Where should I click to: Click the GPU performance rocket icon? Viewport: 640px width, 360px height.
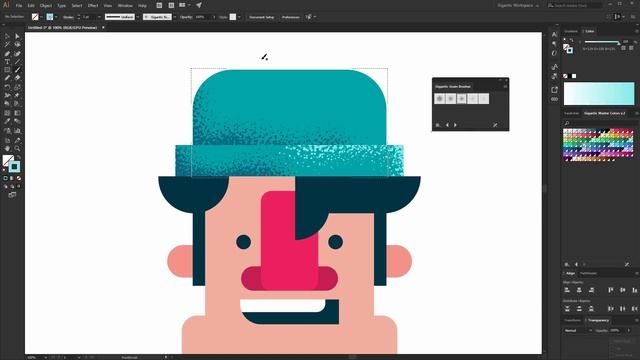coord(199,5)
